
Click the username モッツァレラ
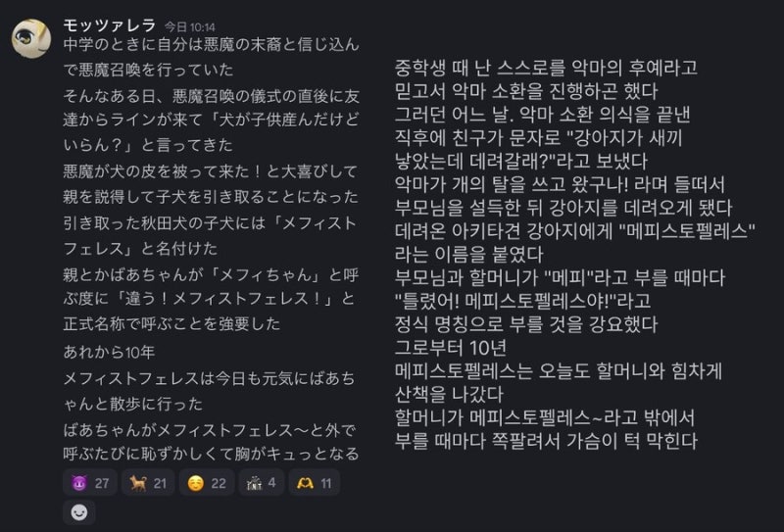coord(110,25)
